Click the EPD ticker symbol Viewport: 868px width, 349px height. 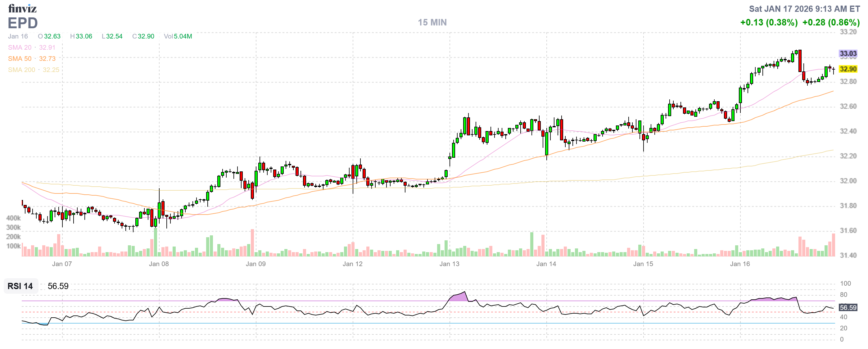pos(23,23)
